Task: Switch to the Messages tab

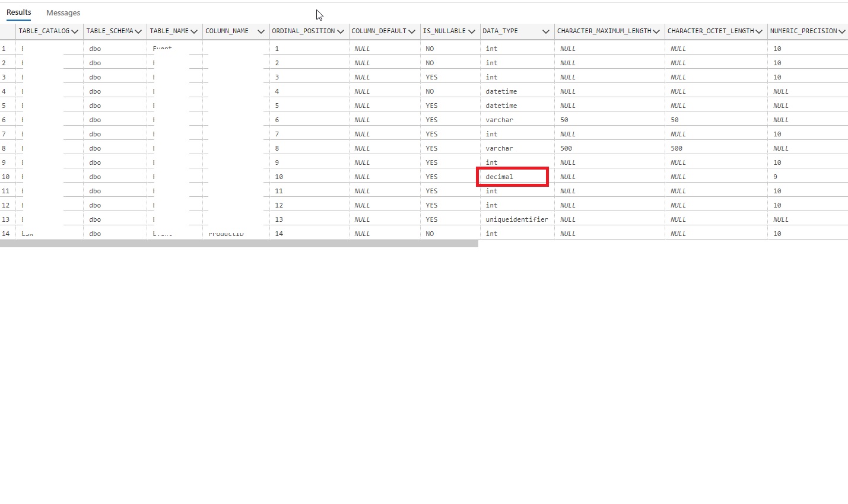Action: pyautogui.click(x=63, y=12)
